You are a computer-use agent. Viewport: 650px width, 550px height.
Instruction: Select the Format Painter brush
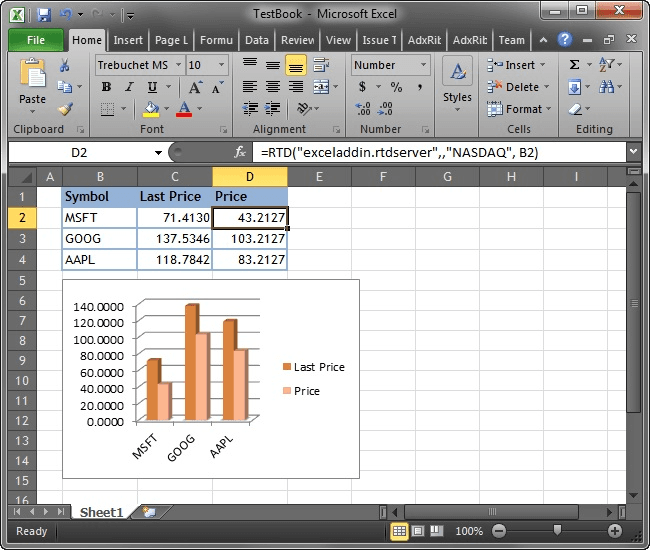tap(65, 109)
